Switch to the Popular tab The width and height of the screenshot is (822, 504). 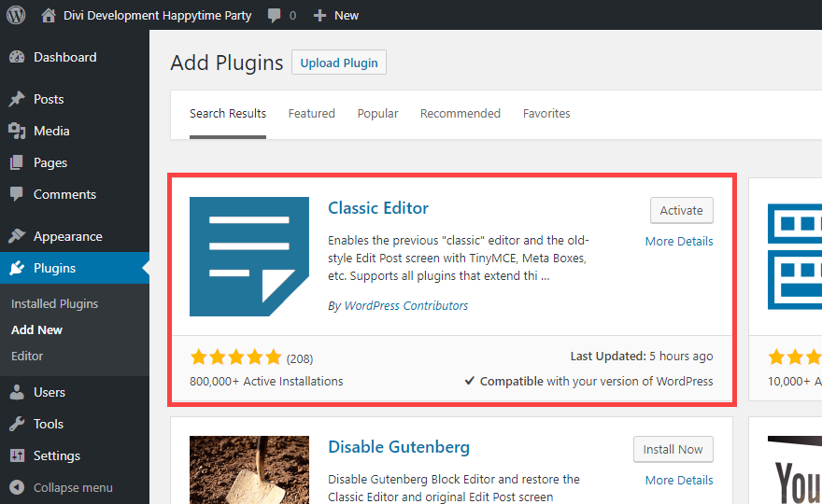[x=377, y=113]
